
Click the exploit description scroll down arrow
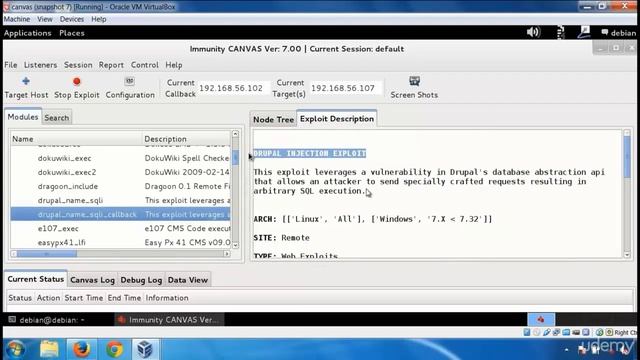click(627, 255)
